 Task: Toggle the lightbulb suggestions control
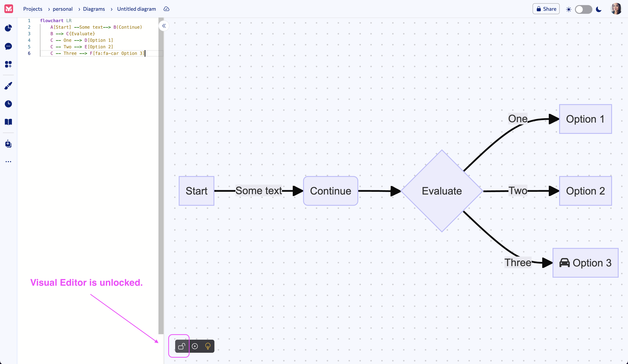coord(208,346)
